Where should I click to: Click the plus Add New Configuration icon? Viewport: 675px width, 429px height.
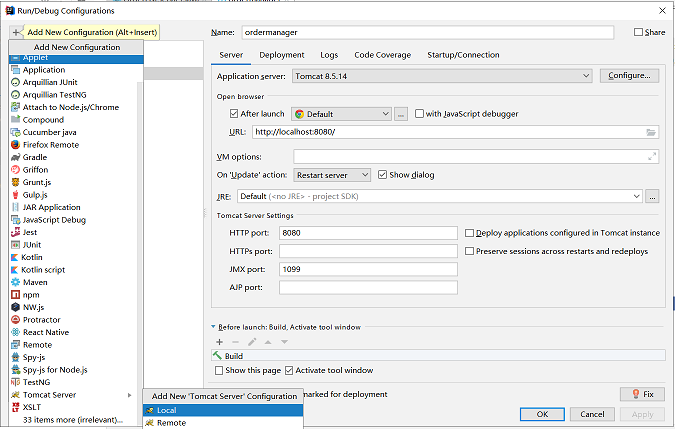click(x=15, y=32)
